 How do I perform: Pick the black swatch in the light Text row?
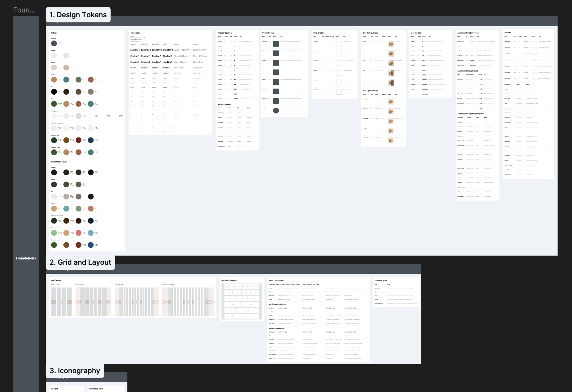pos(54,92)
